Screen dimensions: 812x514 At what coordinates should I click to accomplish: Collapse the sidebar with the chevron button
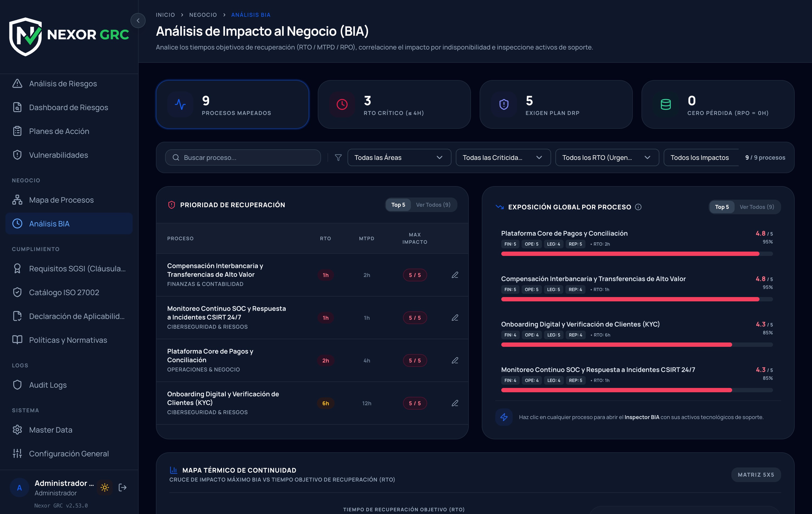point(138,21)
